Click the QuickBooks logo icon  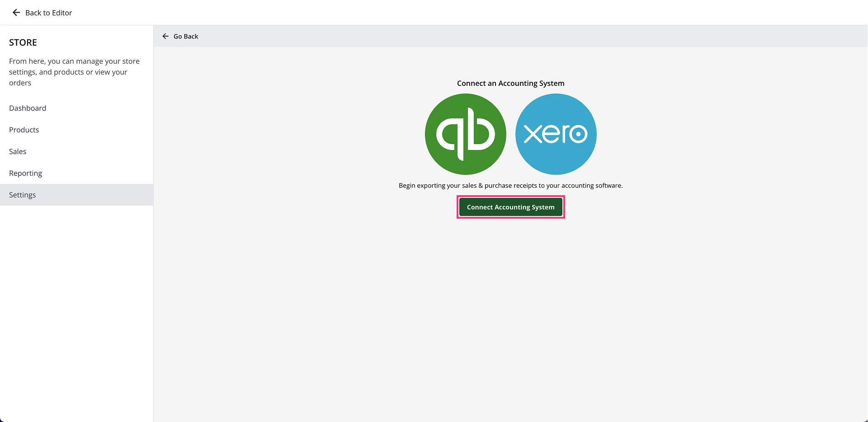click(x=466, y=134)
